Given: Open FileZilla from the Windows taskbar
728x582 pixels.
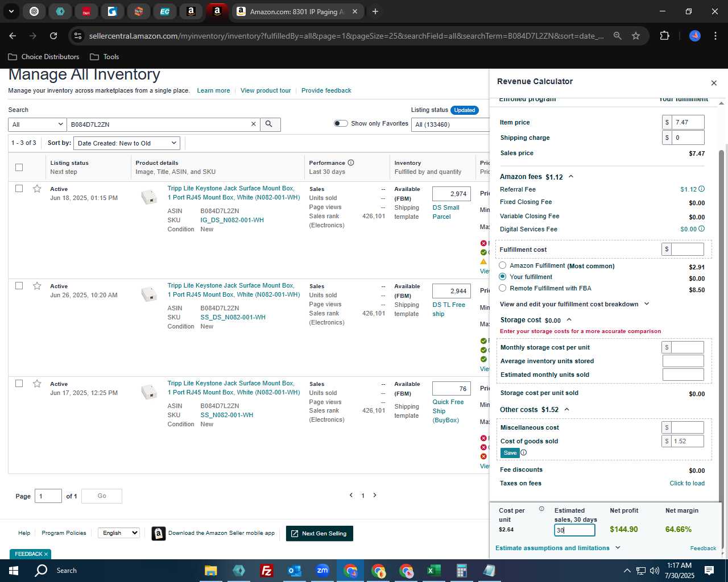Looking at the screenshot, I should pos(266,571).
